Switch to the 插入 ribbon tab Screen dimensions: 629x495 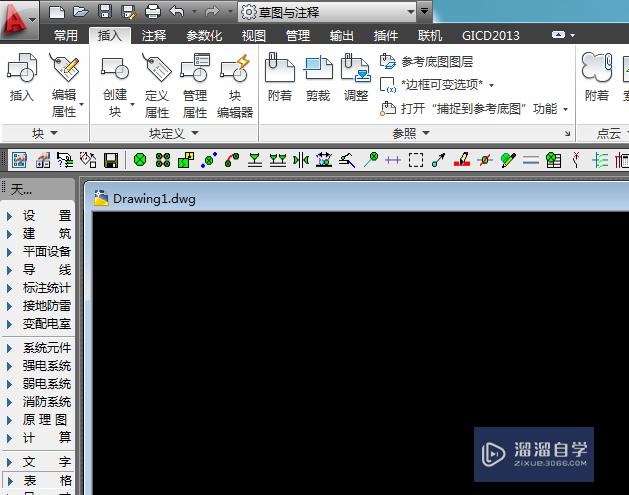coord(110,35)
